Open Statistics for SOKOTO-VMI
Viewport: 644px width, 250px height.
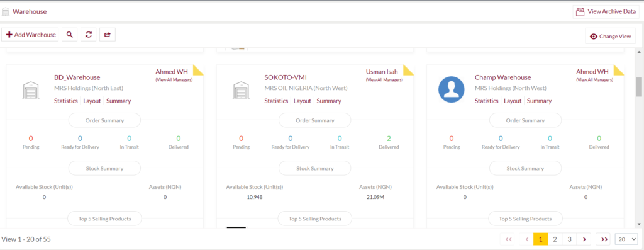tap(276, 101)
